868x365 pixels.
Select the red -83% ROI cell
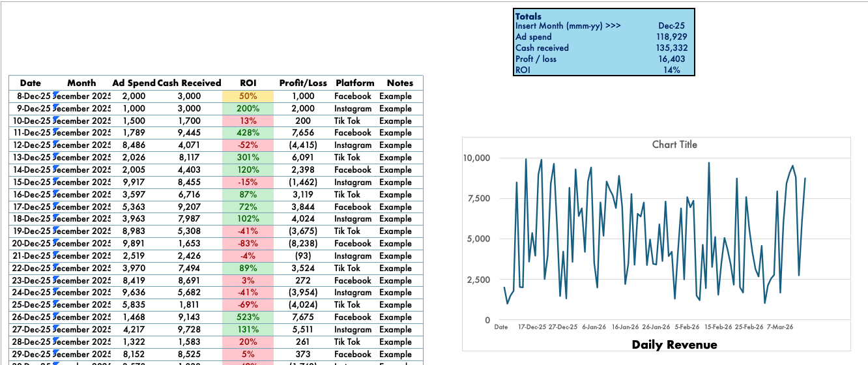(x=248, y=243)
